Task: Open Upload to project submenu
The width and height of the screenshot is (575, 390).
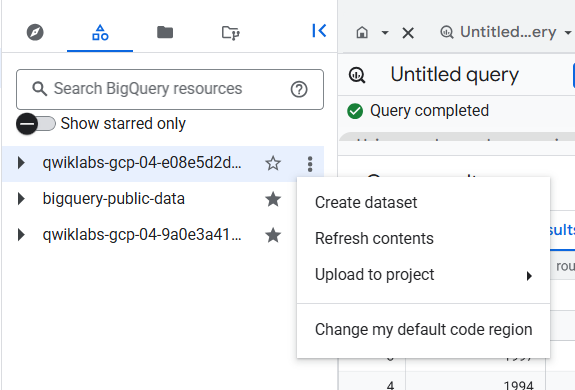Action: click(423, 275)
